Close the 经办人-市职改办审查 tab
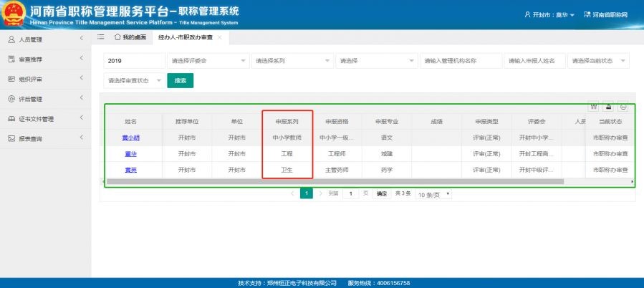The height and width of the screenshot is (288, 644). coord(219,37)
